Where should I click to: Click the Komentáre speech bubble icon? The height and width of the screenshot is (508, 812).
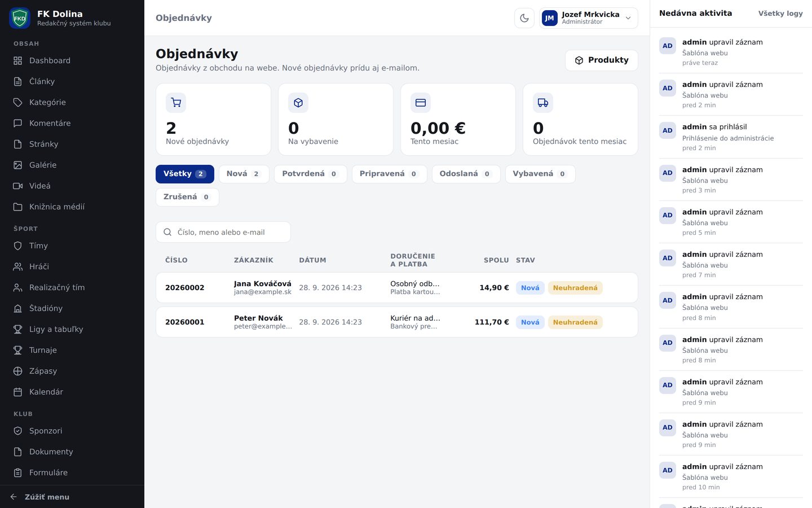tap(17, 123)
